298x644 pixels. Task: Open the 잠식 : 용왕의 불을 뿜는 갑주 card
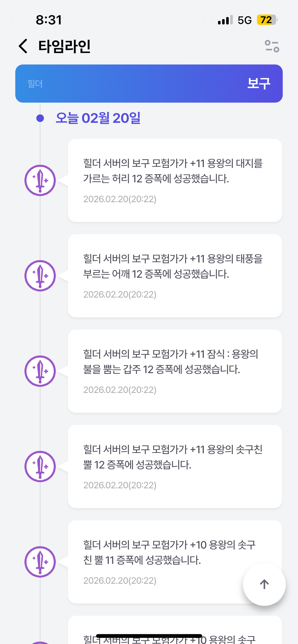pos(175,371)
